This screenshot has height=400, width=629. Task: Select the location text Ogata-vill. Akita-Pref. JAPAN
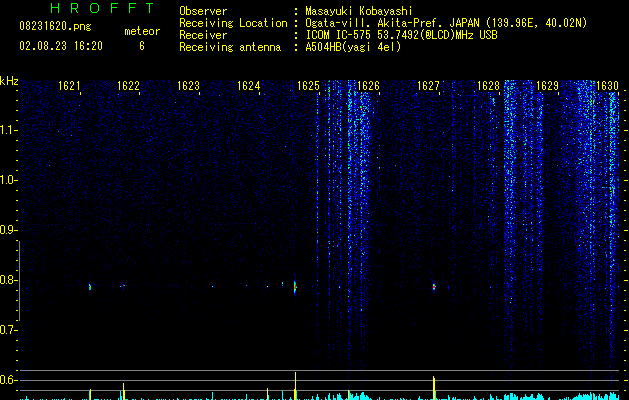coord(394,23)
